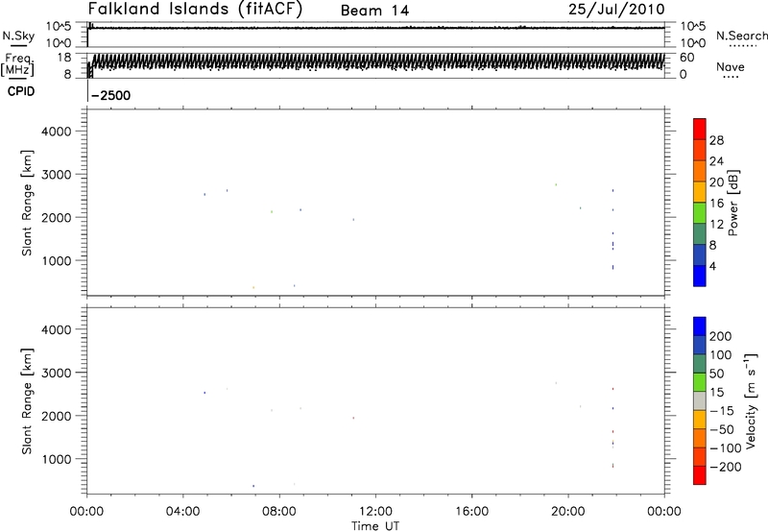The height and width of the screenshot is (532, 768).
Task: Pick the green 15–50 velocity colorbar segment
Action: pyautogui.click(x=700, y=382)
